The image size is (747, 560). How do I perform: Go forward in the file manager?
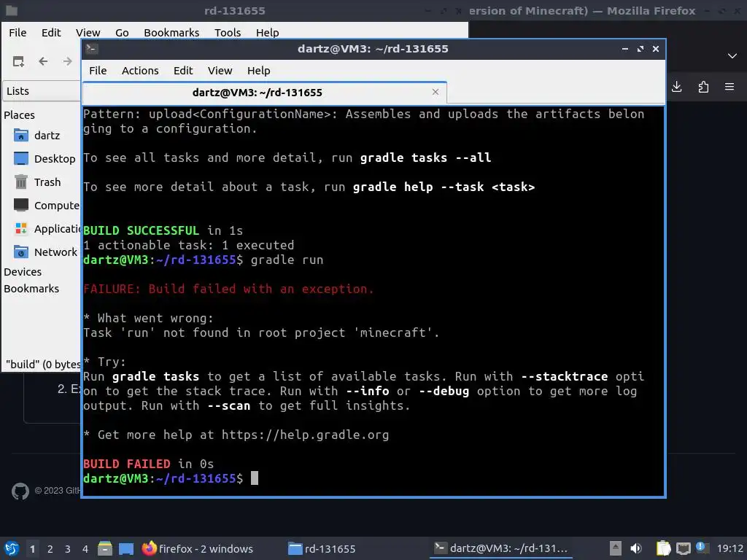[x=68, y=61]
